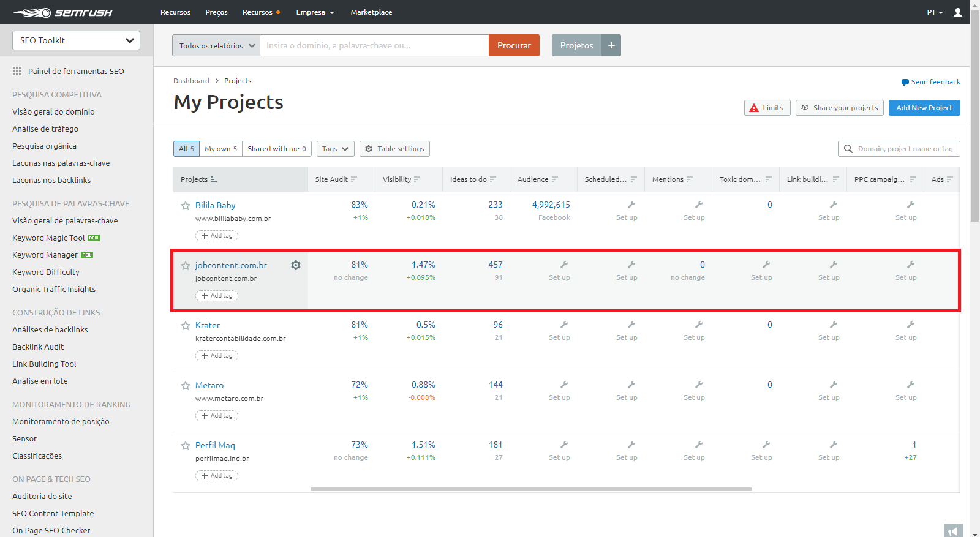Click the Send feedback speech bubble icon
The width and height of the screenshot is (980, 537).
(x=905, y=82)
